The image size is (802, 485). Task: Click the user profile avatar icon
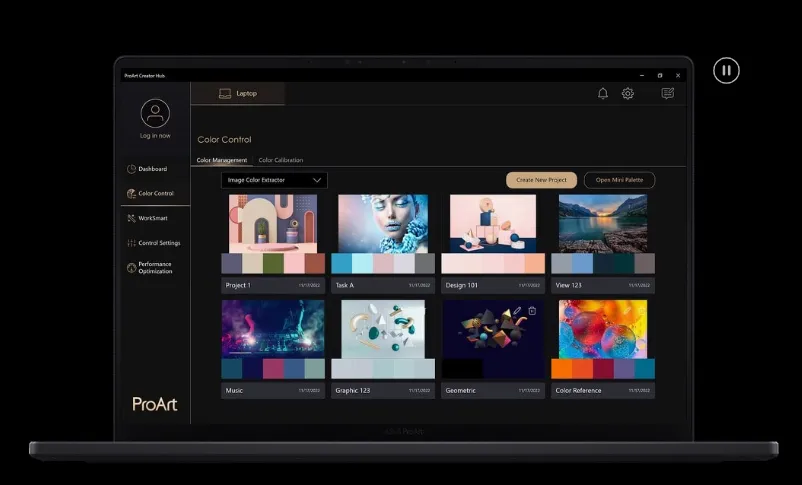point(155,113)
